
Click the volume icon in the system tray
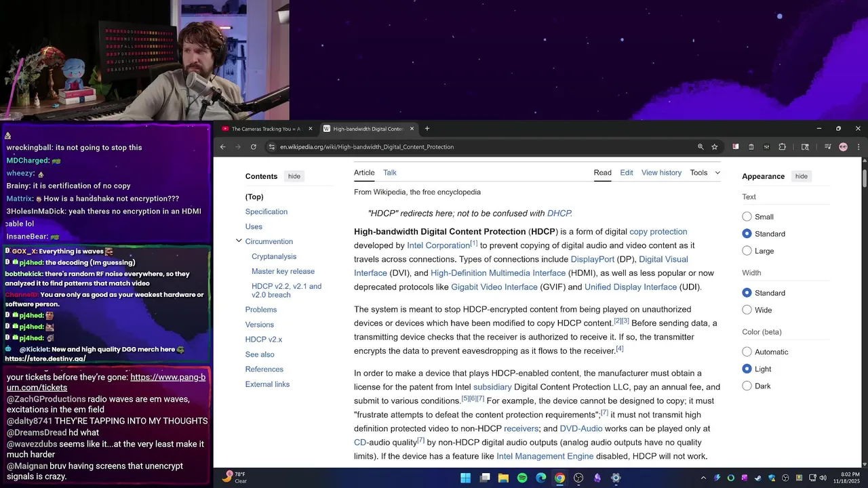point(823,478)
